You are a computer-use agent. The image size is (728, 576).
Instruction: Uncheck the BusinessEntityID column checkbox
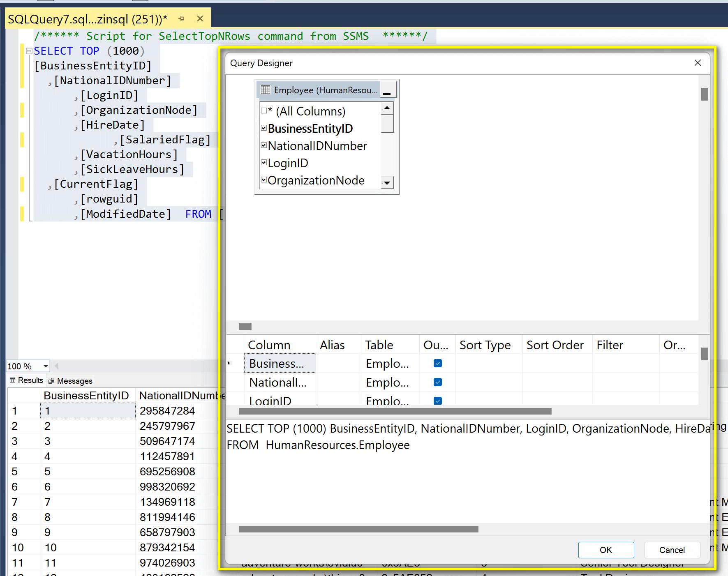[264, 128]
